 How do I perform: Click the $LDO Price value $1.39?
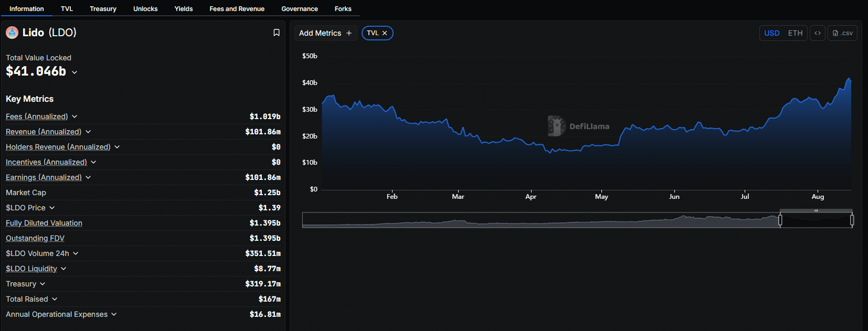[x=270, y=208]
